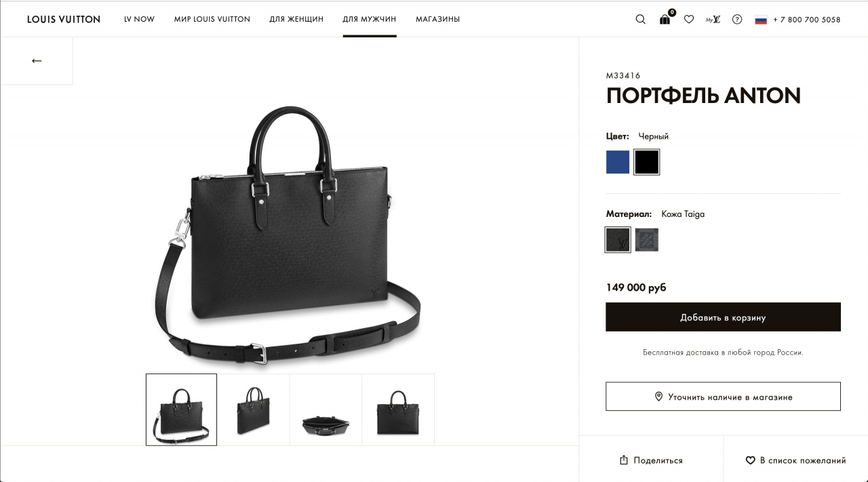Add product to В список пожеланий
Screen dimensions: 868x482
(x=796, y=460)
